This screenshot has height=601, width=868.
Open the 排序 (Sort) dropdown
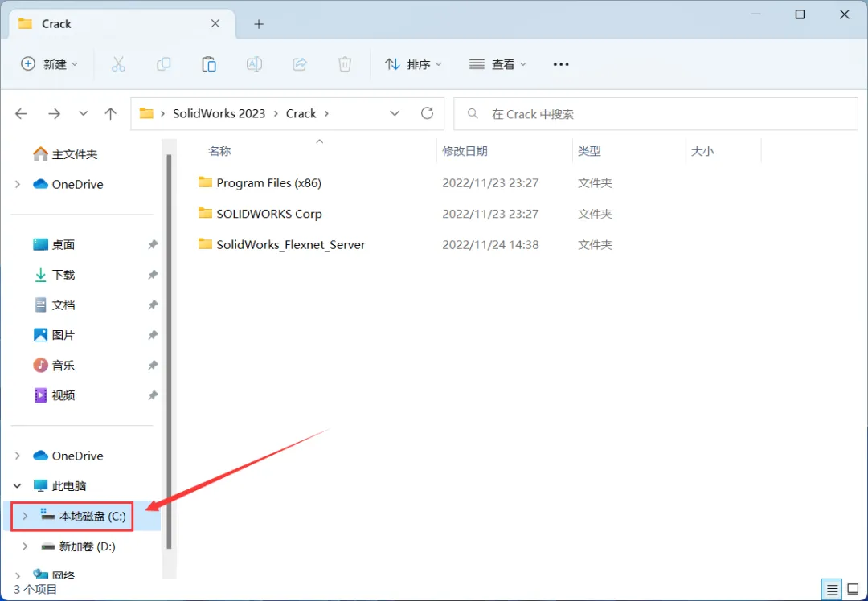pyautogui.click(x=413, y=64)
